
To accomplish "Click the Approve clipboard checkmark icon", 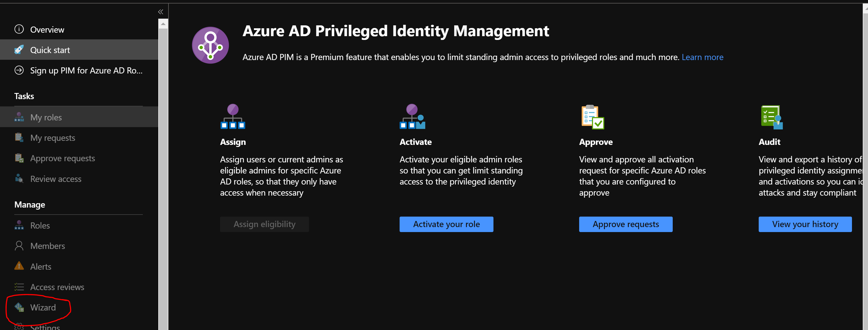I will [592, 117].
